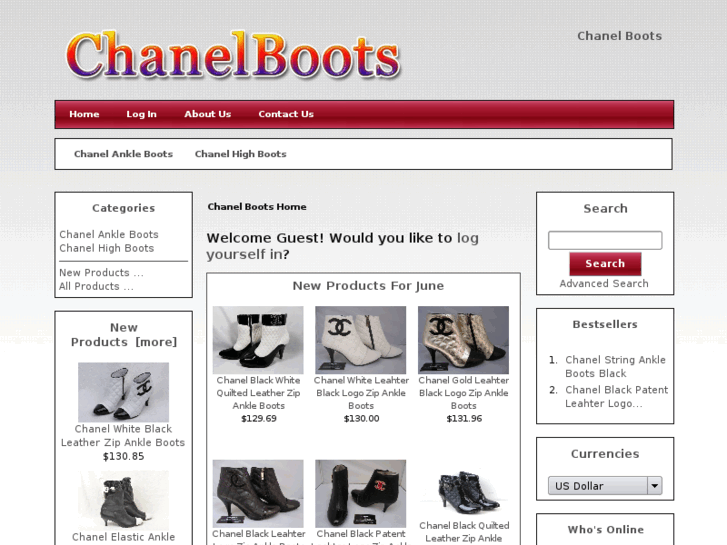Open the Chanel Black White Quilted Leather boots image
The height and width of the screenshot is (545, 727).
click(258, 340)
